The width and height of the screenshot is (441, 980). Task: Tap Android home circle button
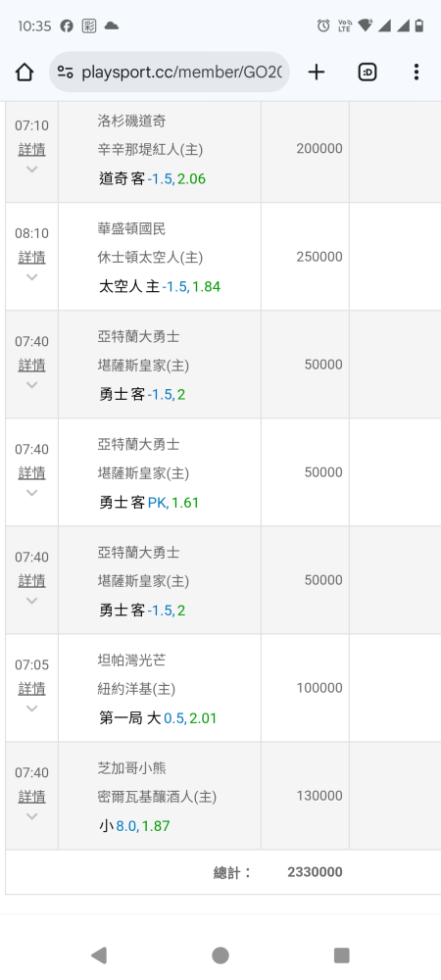point(220,955)
